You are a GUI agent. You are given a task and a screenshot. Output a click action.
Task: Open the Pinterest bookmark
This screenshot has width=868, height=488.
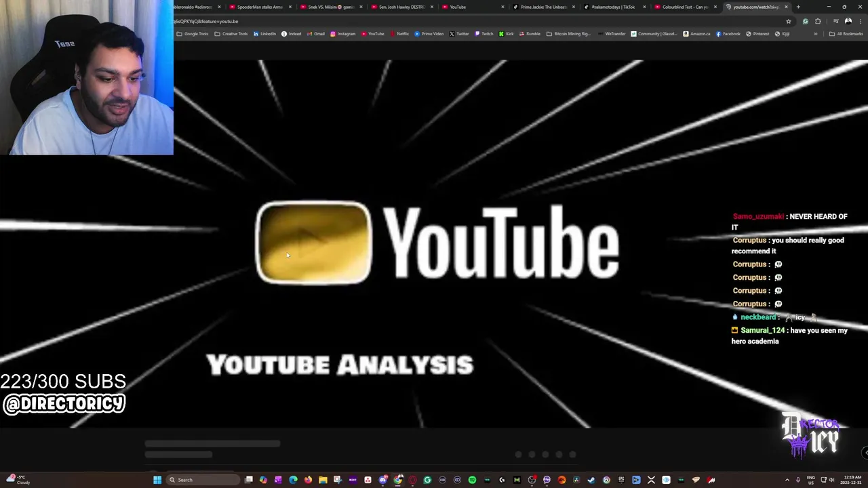[x=758, y=34]
